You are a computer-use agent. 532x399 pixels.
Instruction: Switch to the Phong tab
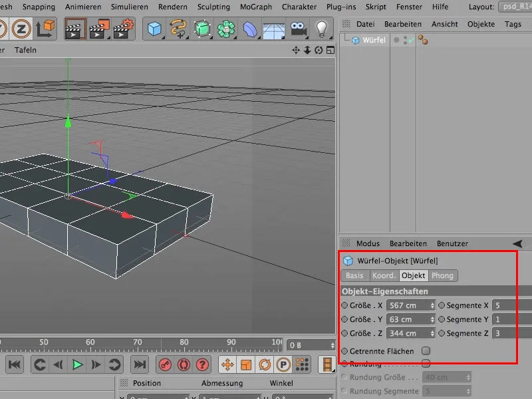click(442, 275)
